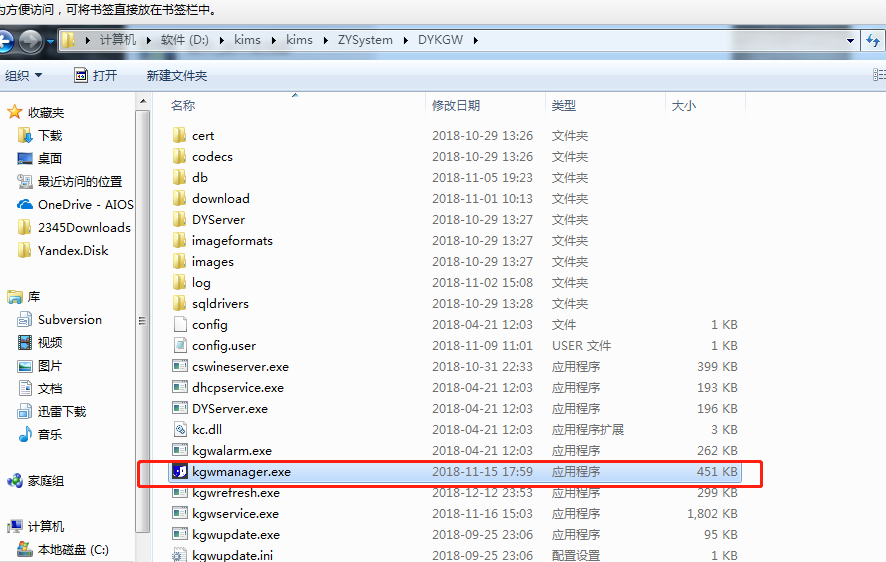Click the navigation pane vertical scrollbar thumb
Viewport: 886px width, 562px height.
point(143,321)
